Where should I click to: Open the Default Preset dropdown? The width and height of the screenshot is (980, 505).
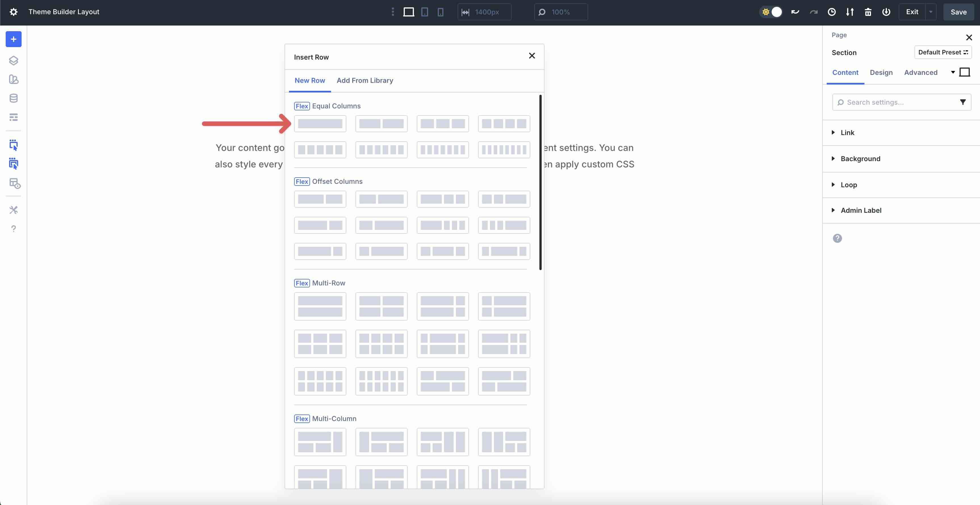pos(942,52)
